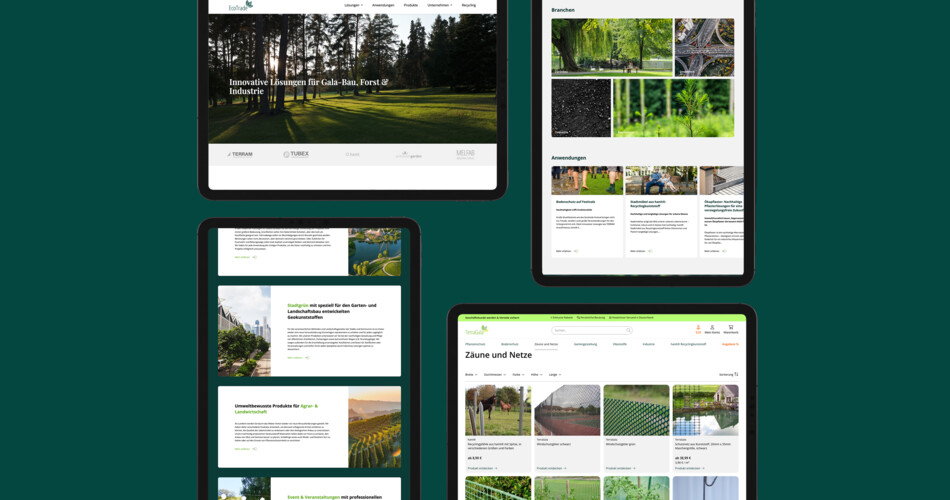Click Mehr erfahren in the Stadtgrün card

coord(298,358)
